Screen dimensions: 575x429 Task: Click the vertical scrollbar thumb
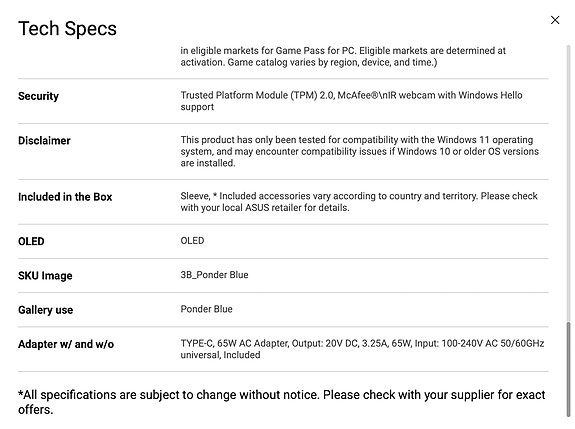pos(568,369)
